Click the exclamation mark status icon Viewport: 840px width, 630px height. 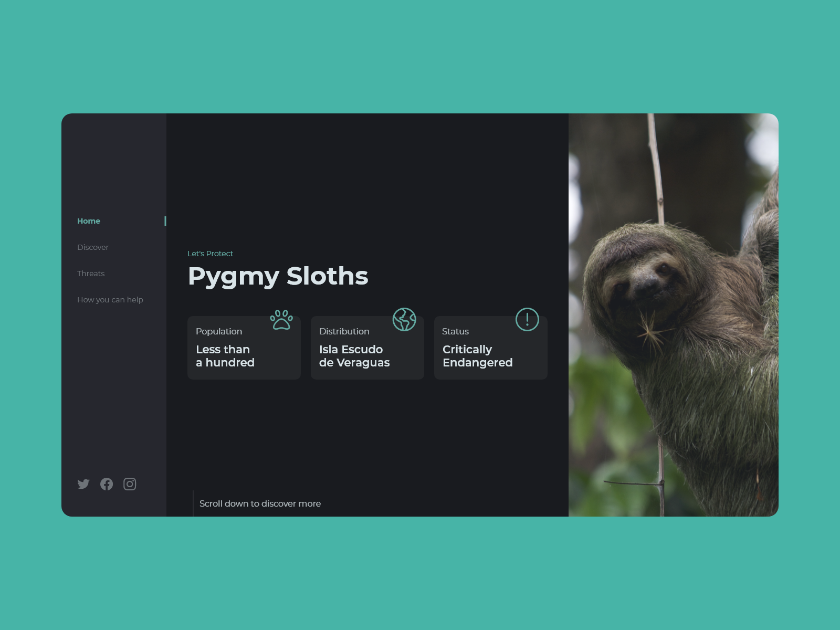tap(527, 320)
